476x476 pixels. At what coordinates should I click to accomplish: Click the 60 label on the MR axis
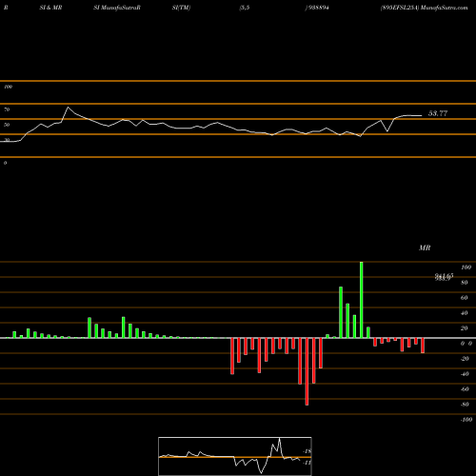464,298
